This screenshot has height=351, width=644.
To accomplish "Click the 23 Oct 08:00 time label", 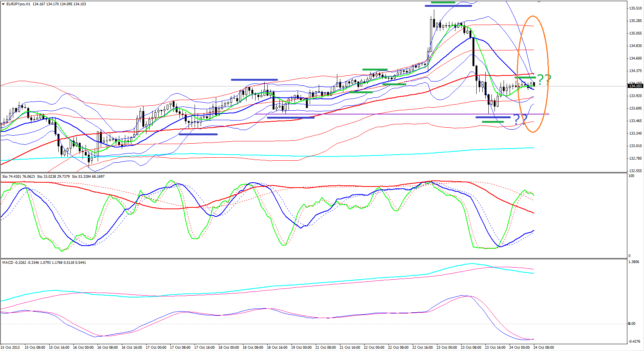I will [x=471, y=347].
